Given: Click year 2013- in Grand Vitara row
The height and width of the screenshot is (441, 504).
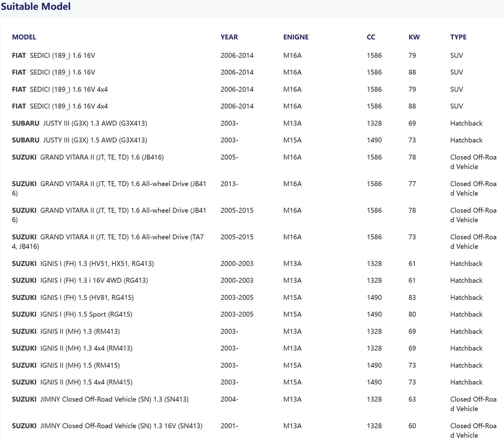Looking at the screenshot, I should [229, 184].
